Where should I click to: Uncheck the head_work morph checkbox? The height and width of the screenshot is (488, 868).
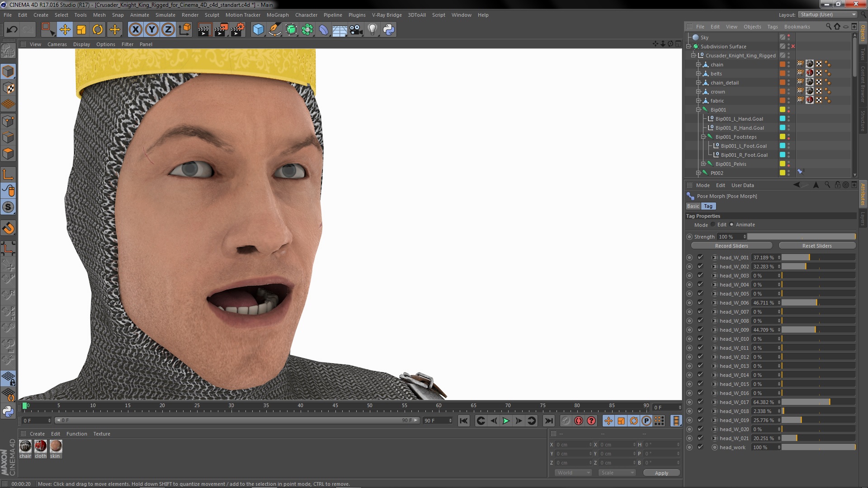[700, 447]
